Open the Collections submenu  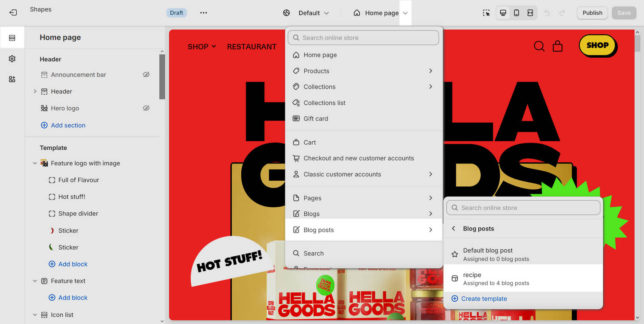point(364,87)
